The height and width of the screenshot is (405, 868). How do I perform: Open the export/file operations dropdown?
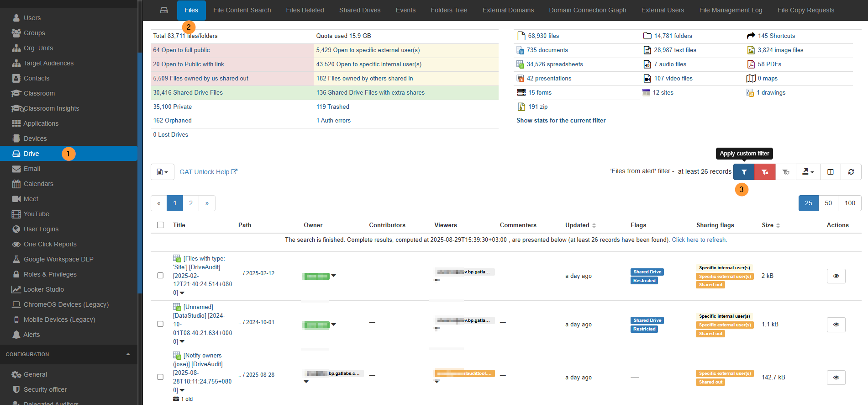(x=808, y=172)
